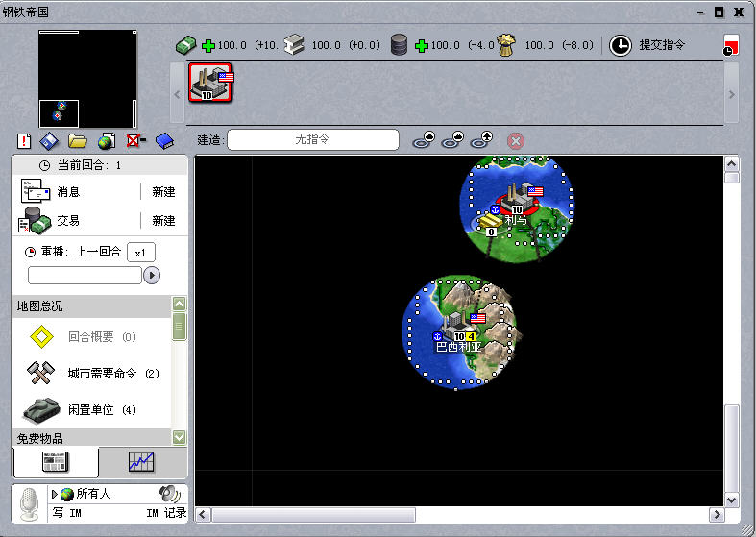Click the tank 闲置单位 icon
756x537 pixels.
(42, 410)
